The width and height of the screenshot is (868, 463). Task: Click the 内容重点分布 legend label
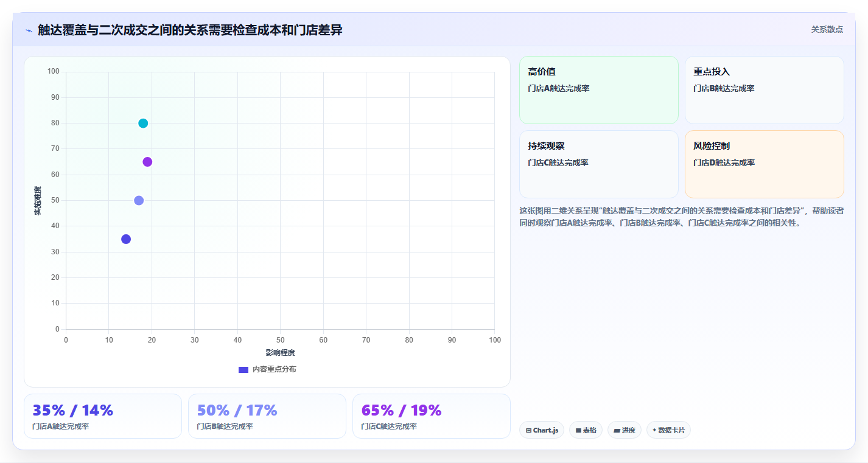click(x=275, y=369)
